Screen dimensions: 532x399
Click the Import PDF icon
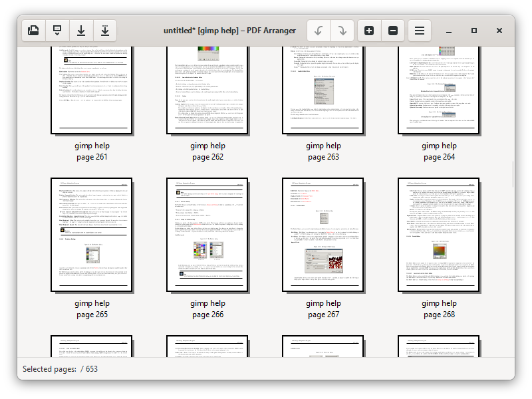[57, 31]
